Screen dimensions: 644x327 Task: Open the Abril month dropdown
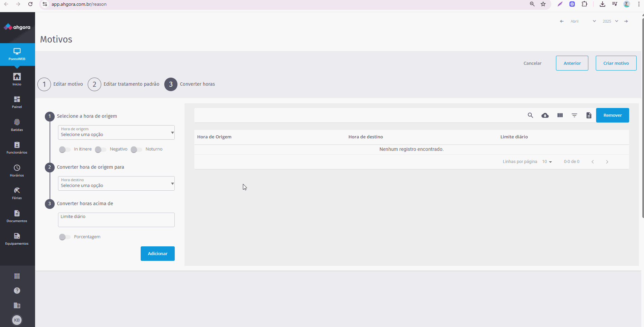point(583,21)
